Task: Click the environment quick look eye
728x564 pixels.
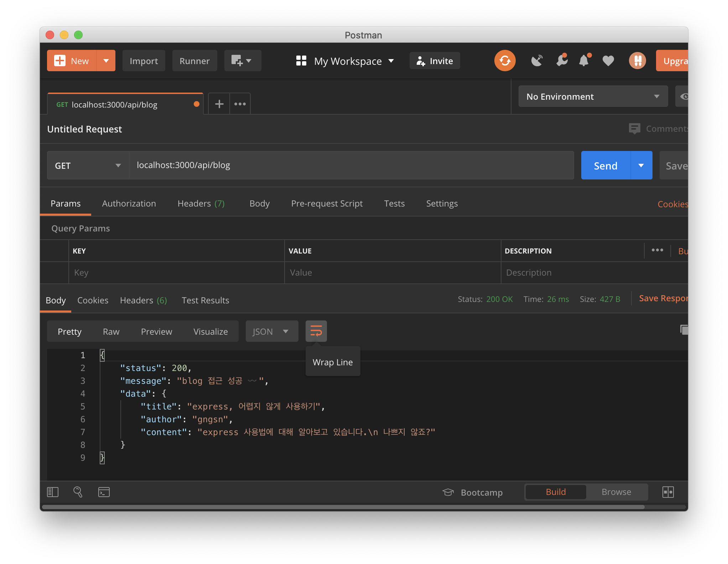Action: tap(683, 96)
